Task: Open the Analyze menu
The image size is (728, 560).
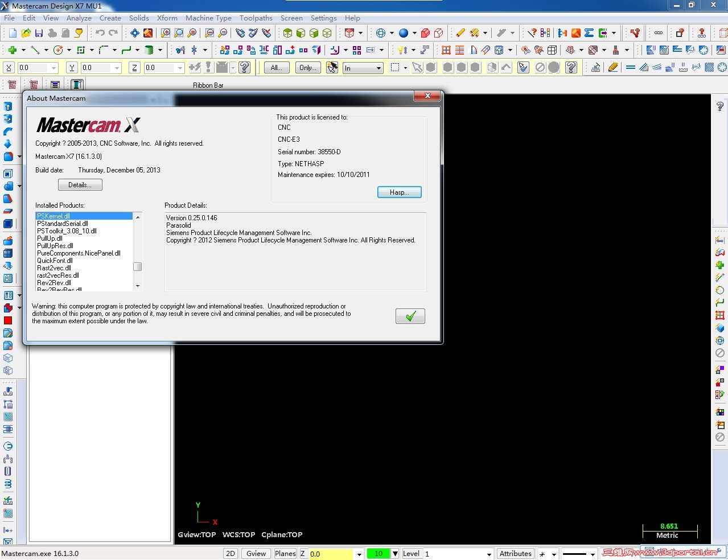Action: point(79,18)
